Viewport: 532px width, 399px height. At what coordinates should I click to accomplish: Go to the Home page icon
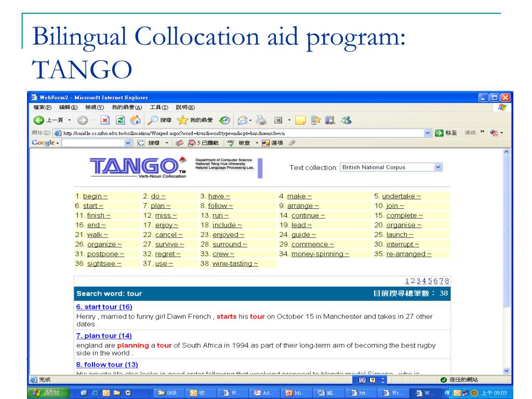pos(135,120)
